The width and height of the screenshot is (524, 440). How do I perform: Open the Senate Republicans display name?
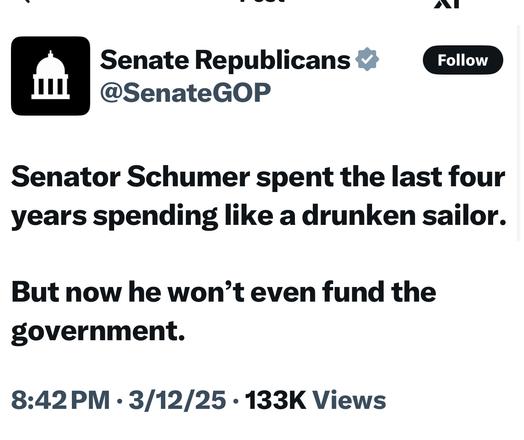(x=225, y=60)
